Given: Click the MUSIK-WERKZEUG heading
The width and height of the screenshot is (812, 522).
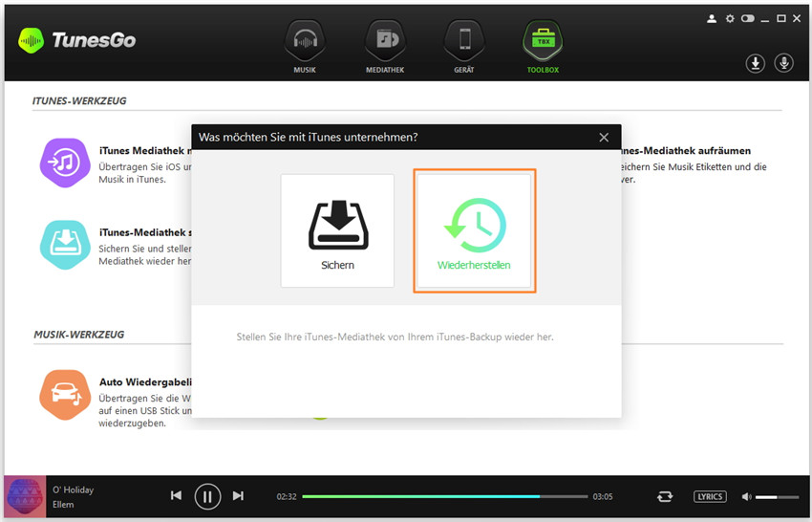Looking at the screenshot, I should click(x=78, y=335).
